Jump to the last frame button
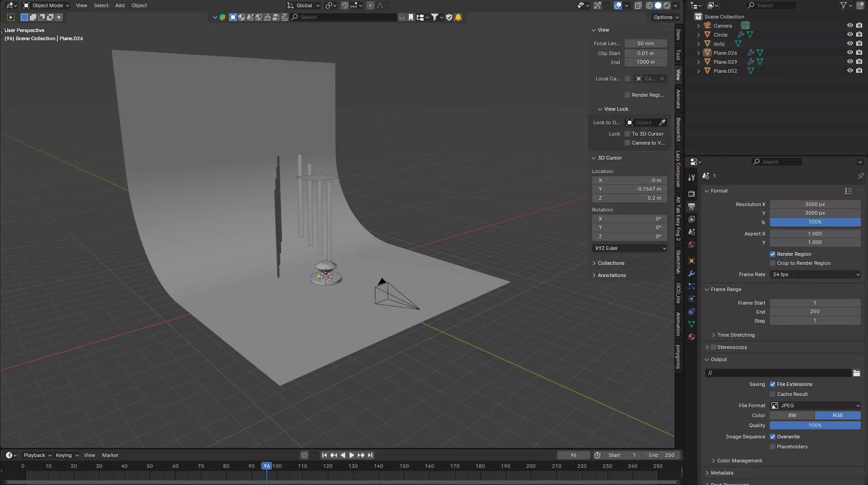Image resolution: width=868 pixels, height=485 pixels. (x=370, y=455)
